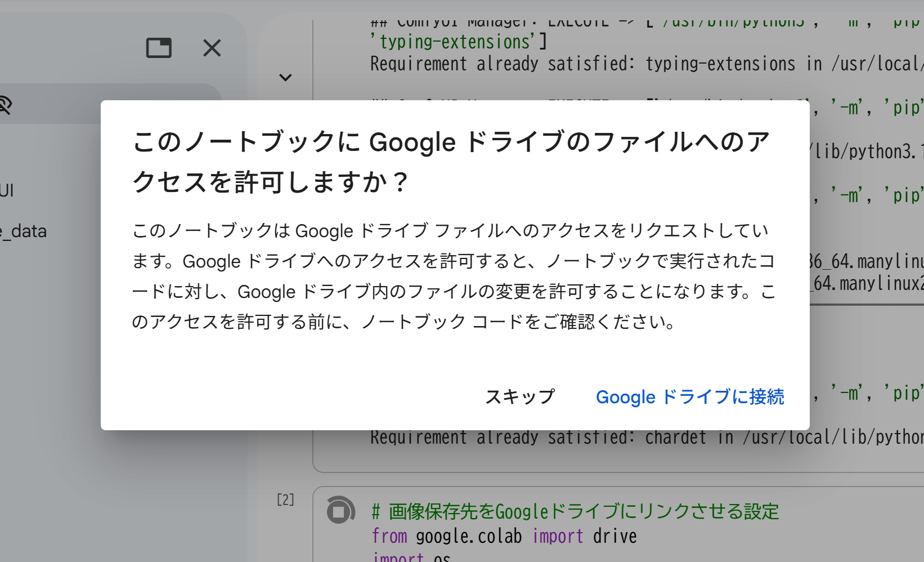Viewport: 924px width, 562px height.
Task: Click the green 画像保存先 comment line
Action: pos(575,511)
